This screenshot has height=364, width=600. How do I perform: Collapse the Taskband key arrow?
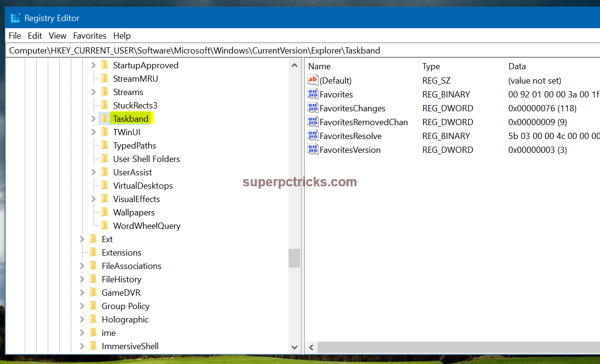(x=93, y=118)
